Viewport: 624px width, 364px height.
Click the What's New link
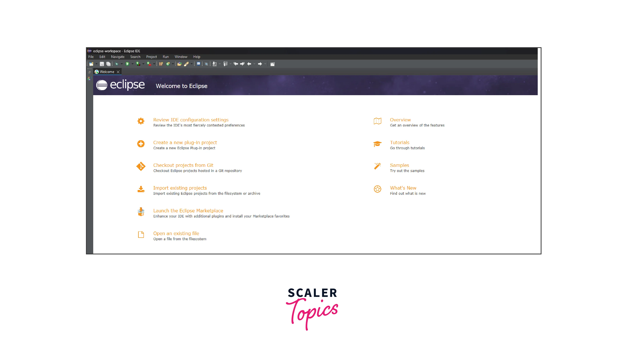click(x=403, y=188)
